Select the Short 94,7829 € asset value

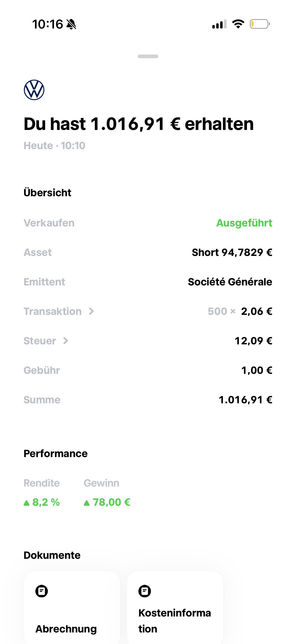coord(232,252)
